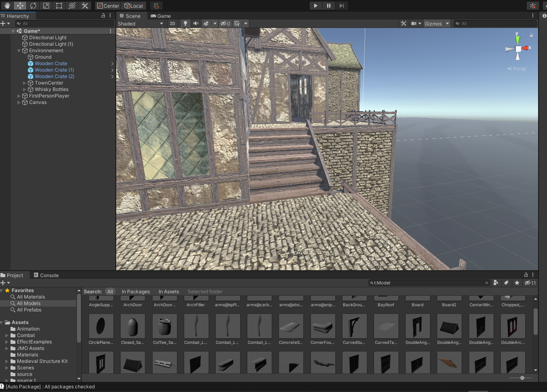Screen dimensions: 547x392
Task: Open the custom editor tools icon
Action: [85, 6]
